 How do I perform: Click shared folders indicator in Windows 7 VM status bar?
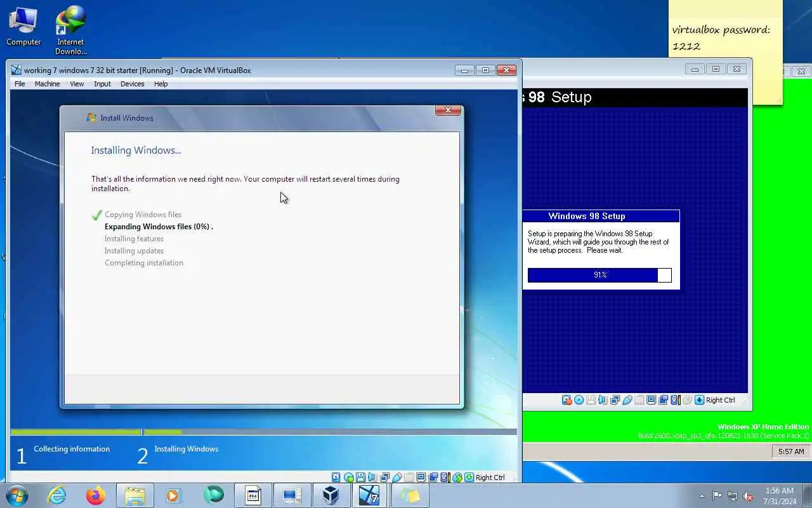tap(409, 478)
